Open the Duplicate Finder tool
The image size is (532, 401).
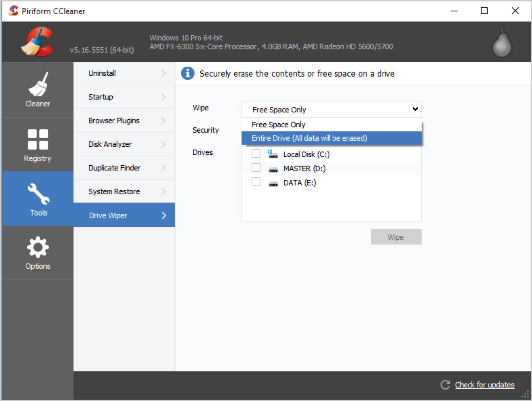(x=124, y=168)
